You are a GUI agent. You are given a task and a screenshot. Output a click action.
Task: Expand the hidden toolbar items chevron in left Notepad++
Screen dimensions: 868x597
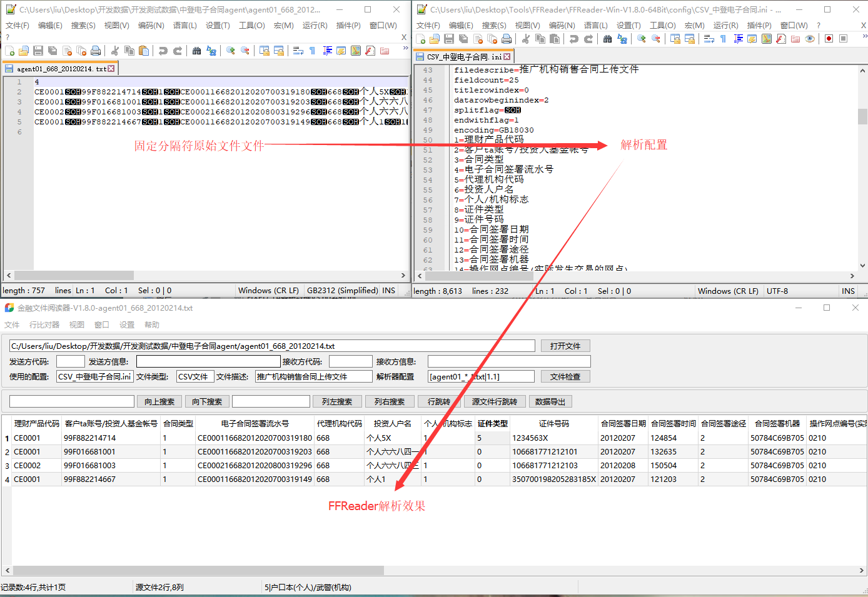(405, 48)
